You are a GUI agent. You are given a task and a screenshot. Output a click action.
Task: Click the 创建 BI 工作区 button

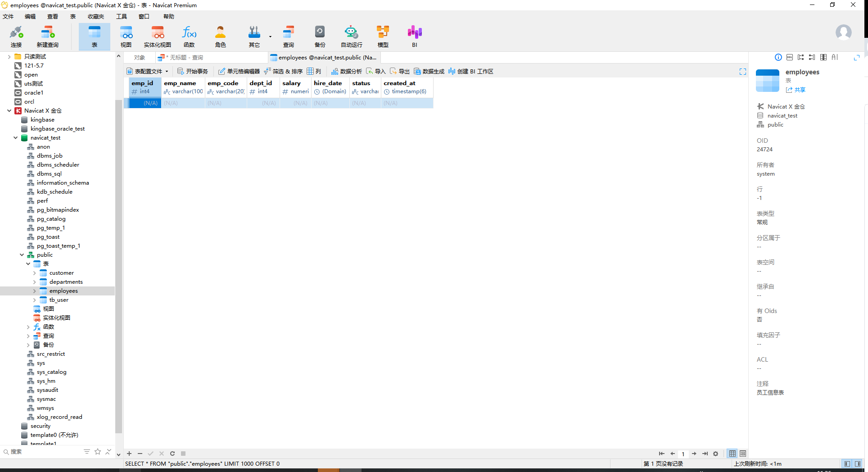click(470, 72)
